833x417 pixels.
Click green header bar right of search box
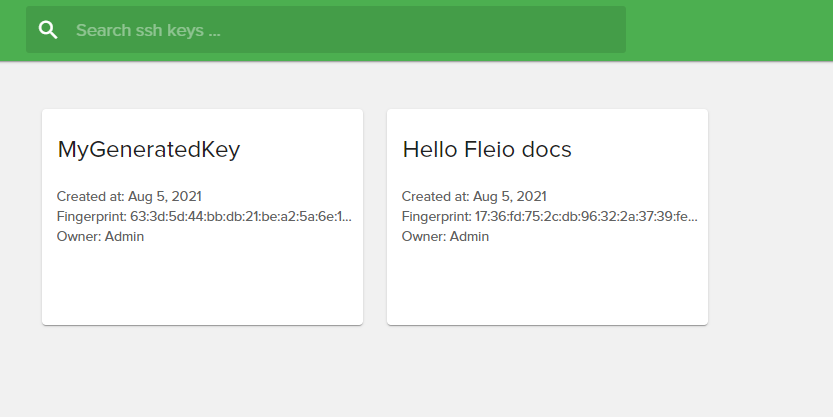tap(728, 30)
